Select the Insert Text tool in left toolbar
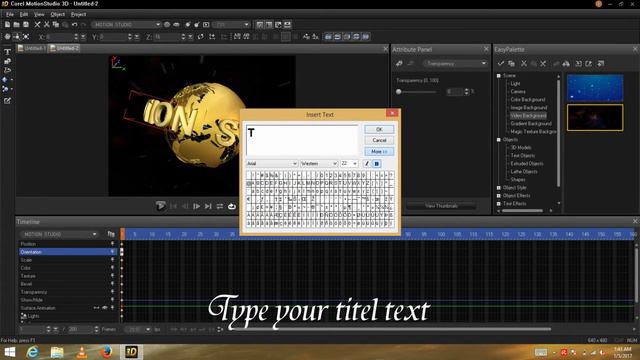Image resolution: width=640 pixels, height=360 pixels. click(x=7, y=52)
